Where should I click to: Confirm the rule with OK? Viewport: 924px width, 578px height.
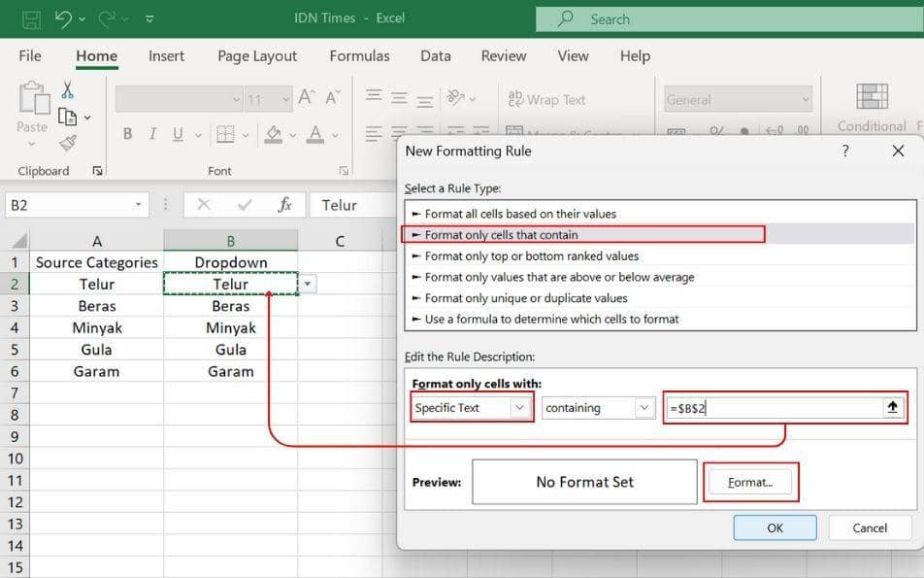774,527
